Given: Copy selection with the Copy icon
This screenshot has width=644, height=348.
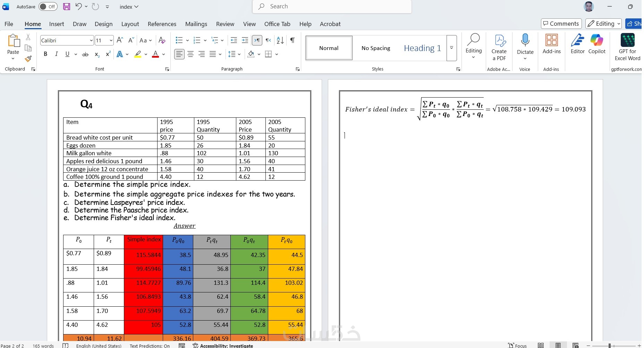Looking at the screenshot, I should (x=28, y=48).
